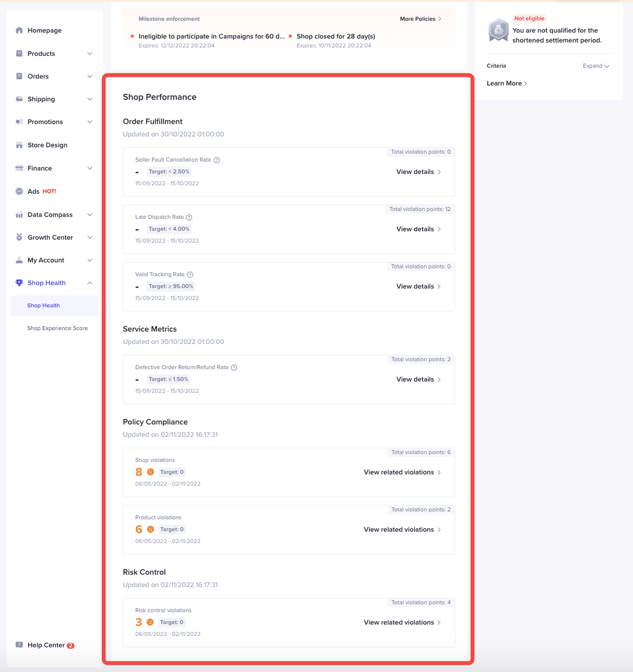The width and height of the screenshot is (633, 672).
Task: Click the Shop Health trophy icon
Action: pyautogui.click(x=19, y=283)
